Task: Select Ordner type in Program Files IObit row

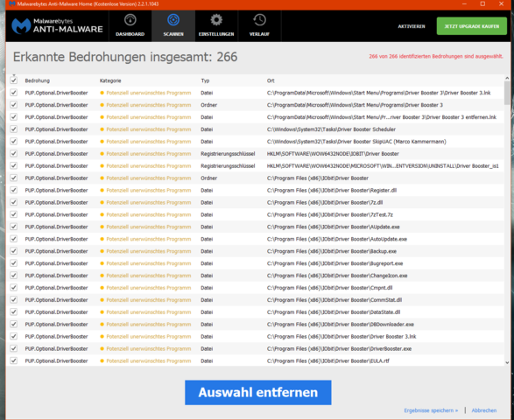Action: (x=208, y=178)
